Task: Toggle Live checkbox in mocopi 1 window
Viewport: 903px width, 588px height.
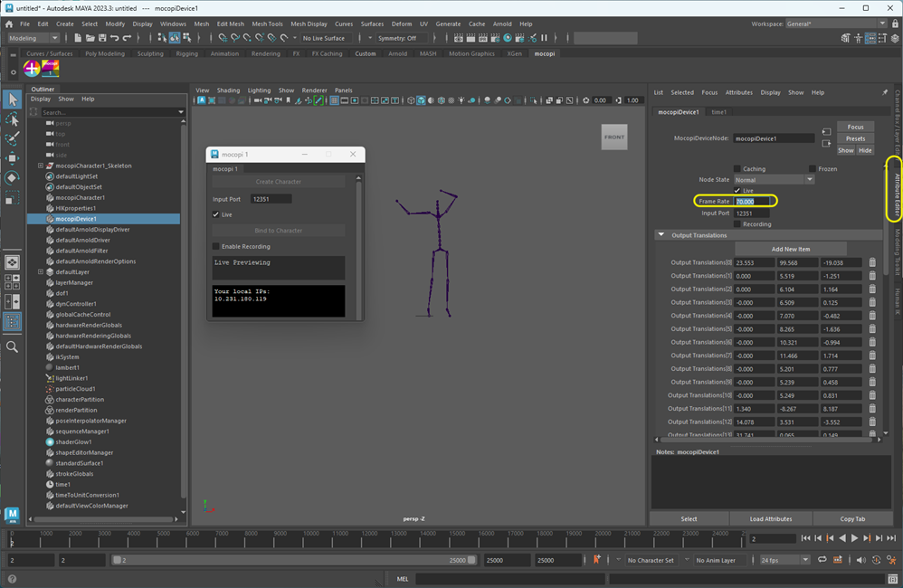Action: click(x=216, y=214)
